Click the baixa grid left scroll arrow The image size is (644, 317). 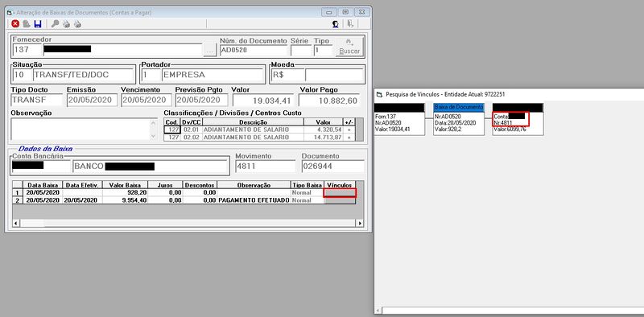pos(15,223)
